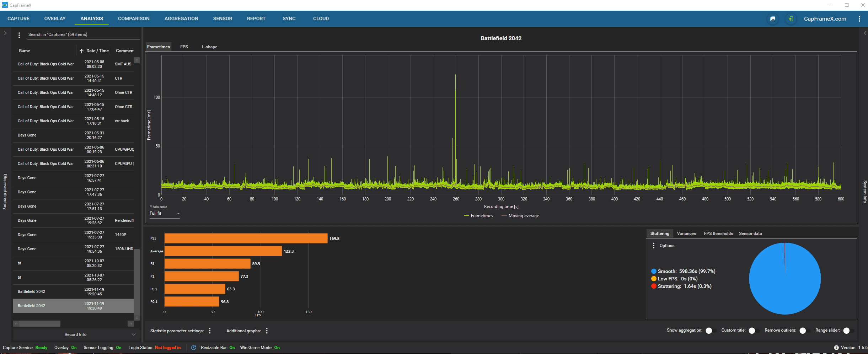Select Battlefield 2042 capture at 19:30:49

point(73,306)
